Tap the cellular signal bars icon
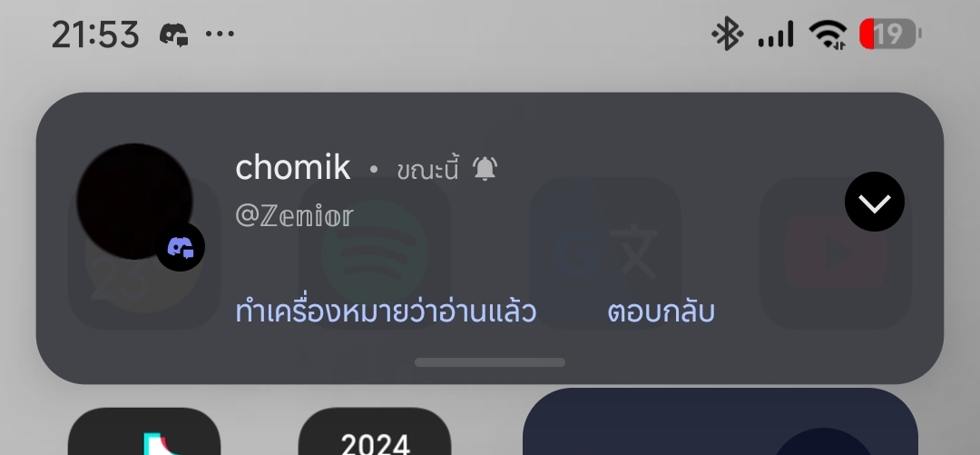Screen dimensions: 980x455 (776, 34)
